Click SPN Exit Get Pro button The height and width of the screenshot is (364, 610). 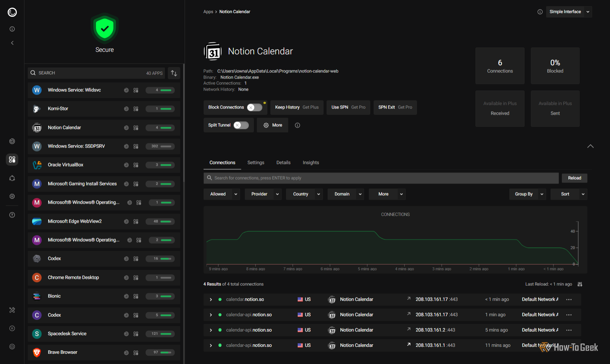395,107
